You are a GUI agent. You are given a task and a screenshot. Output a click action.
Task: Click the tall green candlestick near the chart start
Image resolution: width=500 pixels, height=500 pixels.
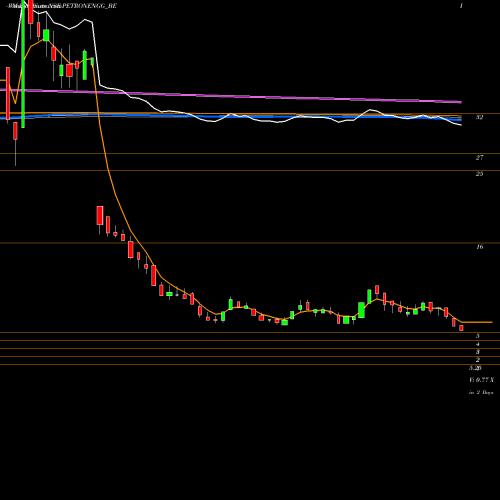[x=23, y=64]
